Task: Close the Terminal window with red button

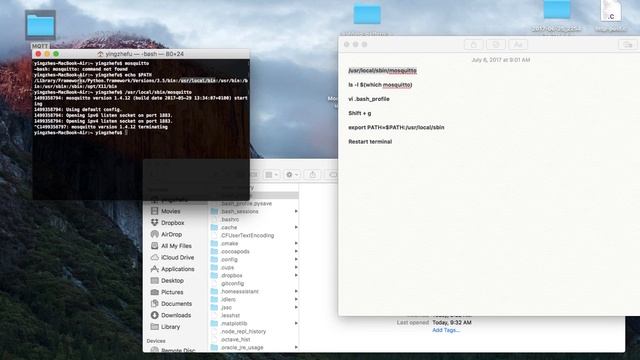Action: pos(38,54)
